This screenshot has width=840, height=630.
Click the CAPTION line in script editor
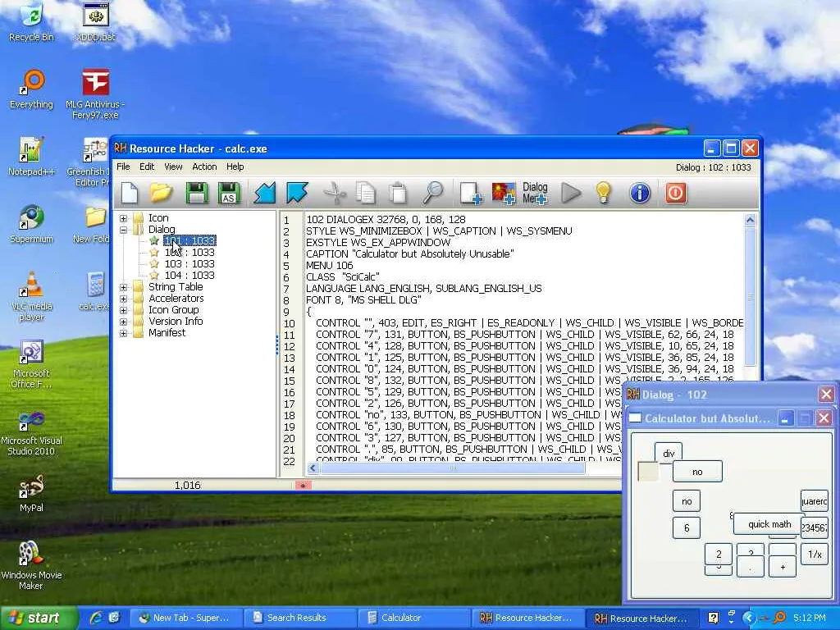(x=410, y=254)
